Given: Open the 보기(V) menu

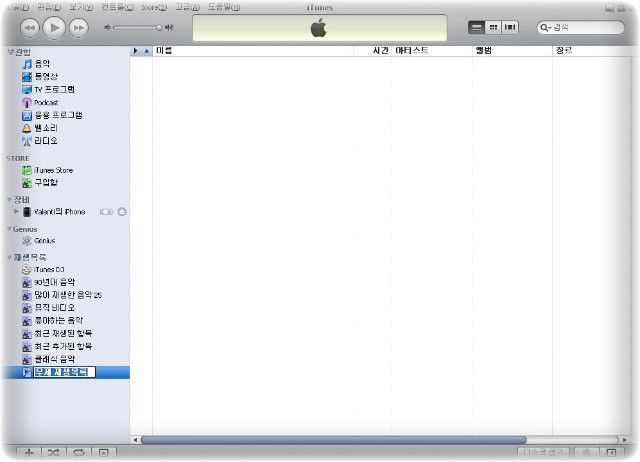Looking at the screenshot, I should (80, 7).
